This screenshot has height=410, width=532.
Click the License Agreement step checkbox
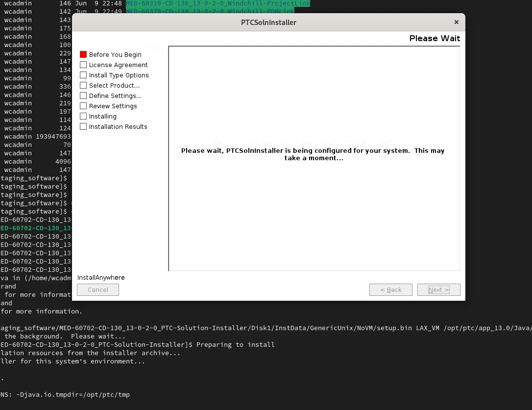(83, 65)
